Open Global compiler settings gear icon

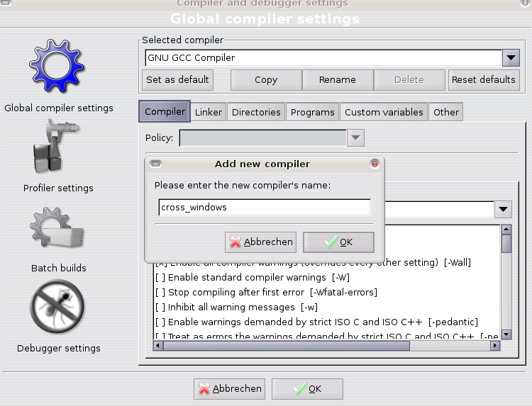coord(57,66)
